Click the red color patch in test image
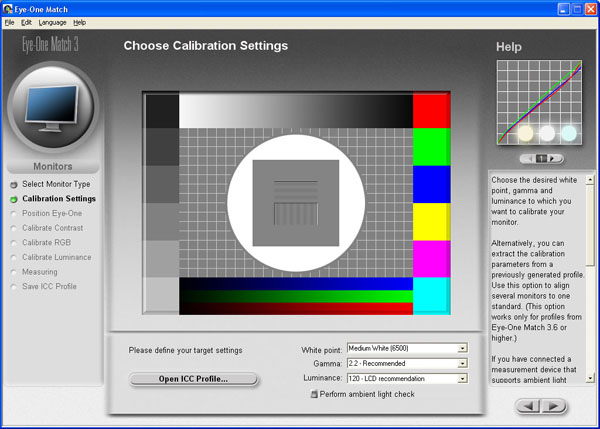The height and width of the screenshot is (429, 600). click(431, 110)
